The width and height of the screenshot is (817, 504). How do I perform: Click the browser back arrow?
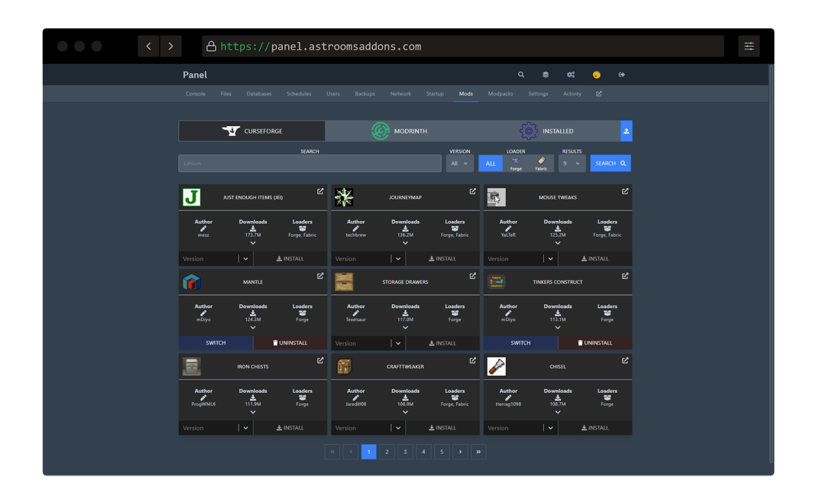click(x=149, y=46)
